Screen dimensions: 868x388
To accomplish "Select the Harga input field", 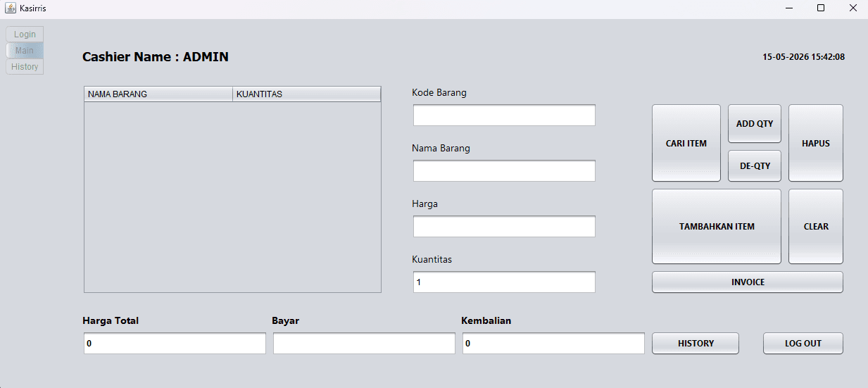I will click(x=504, y=227).
